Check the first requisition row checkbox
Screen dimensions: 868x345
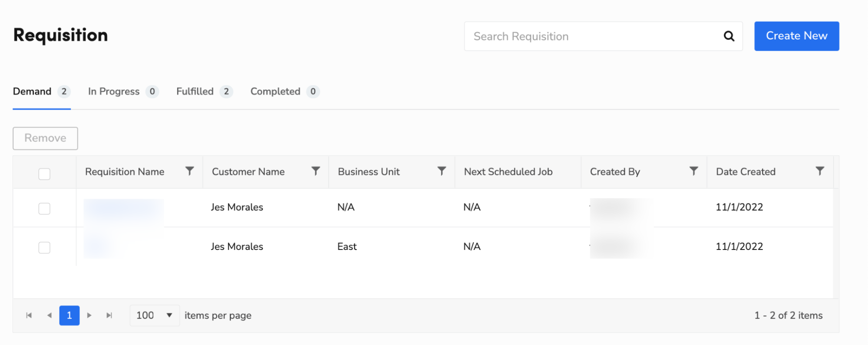pyautogui.click(x=44, y=209)
